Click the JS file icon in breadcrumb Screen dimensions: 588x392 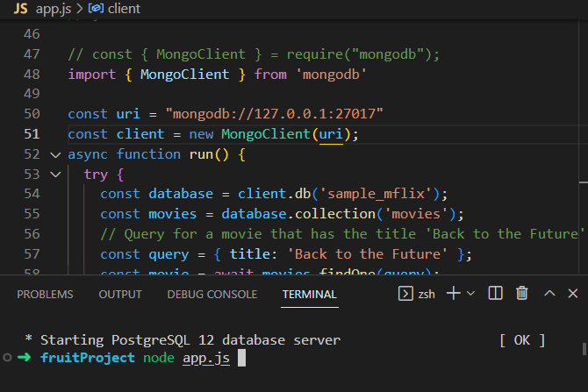pyautogui.click(x=20, y=8)
